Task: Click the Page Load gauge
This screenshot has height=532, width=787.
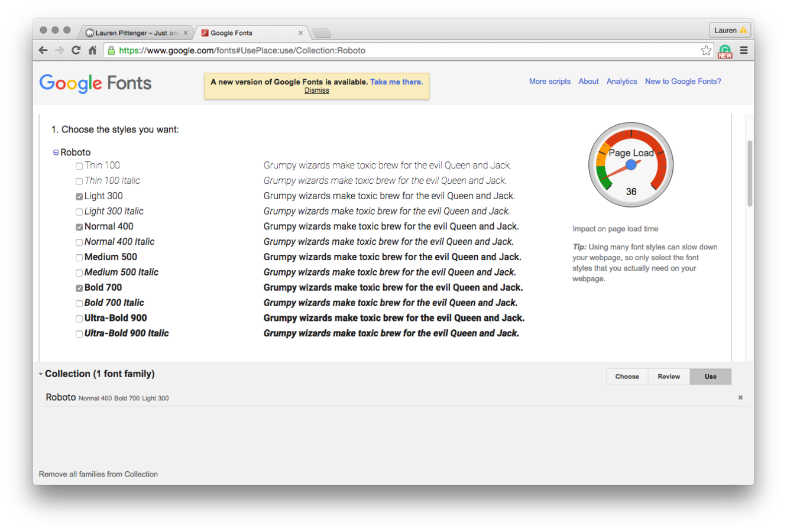Action: 631,165
